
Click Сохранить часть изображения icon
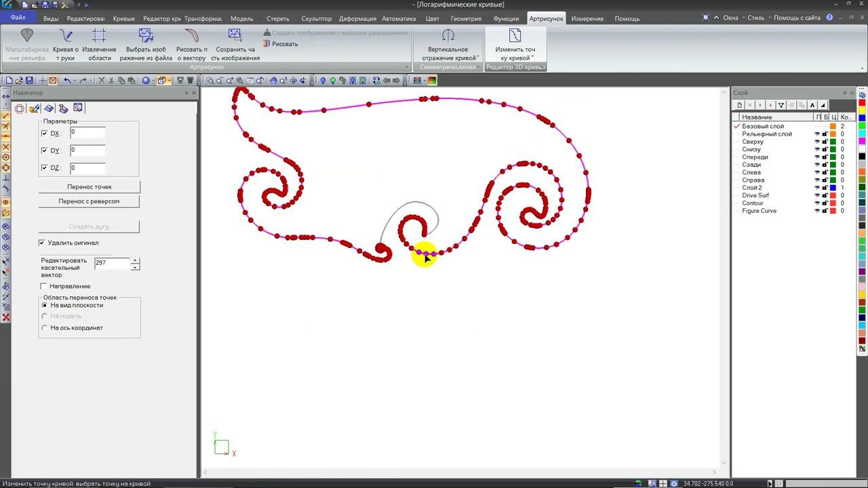tap(235, 45)
